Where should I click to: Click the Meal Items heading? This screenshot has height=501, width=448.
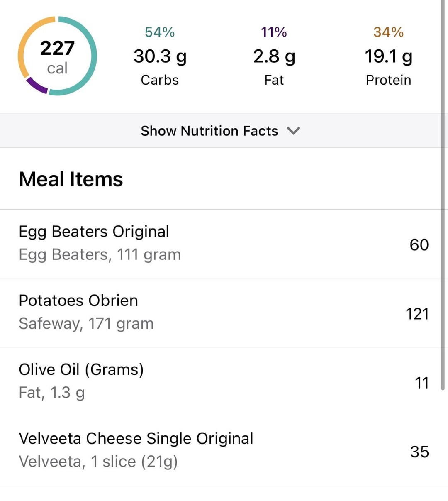click(x=71, y=179)
